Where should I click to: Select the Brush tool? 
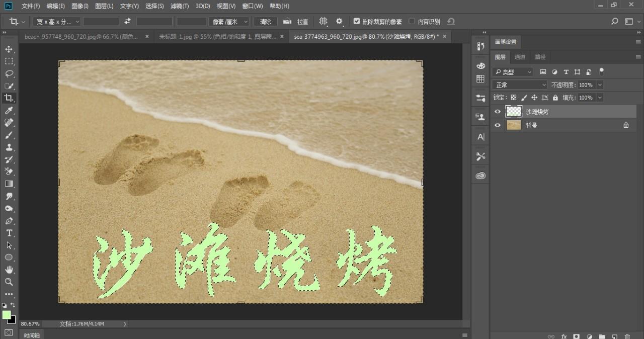click(9, 135)
